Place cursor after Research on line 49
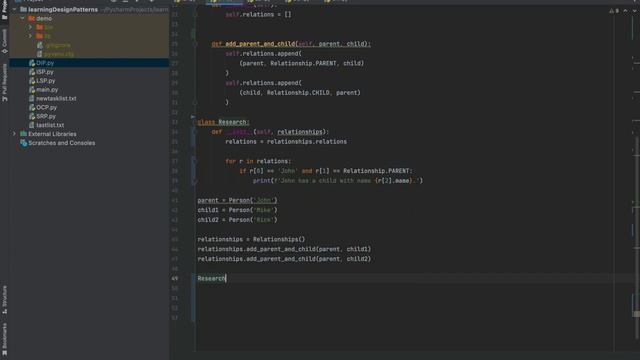Viewport: 640px width, 360px height. pos(226,279)
